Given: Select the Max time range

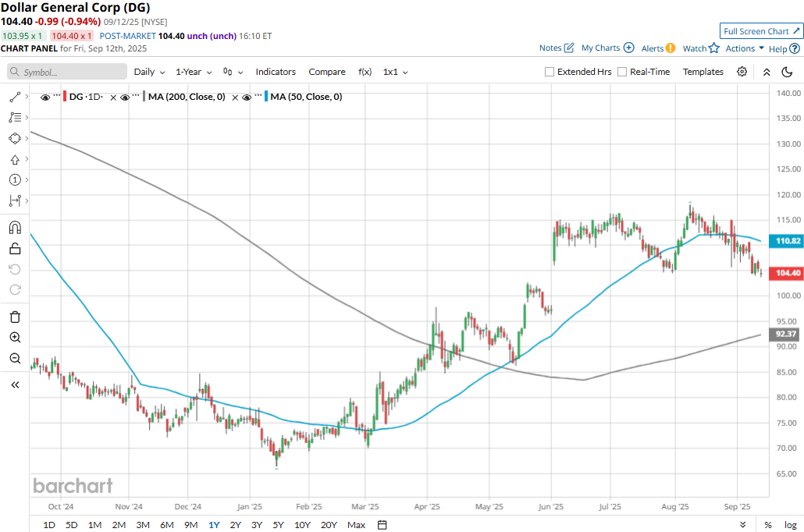Looking at the screenshot, I should click(x=357, y=525).
